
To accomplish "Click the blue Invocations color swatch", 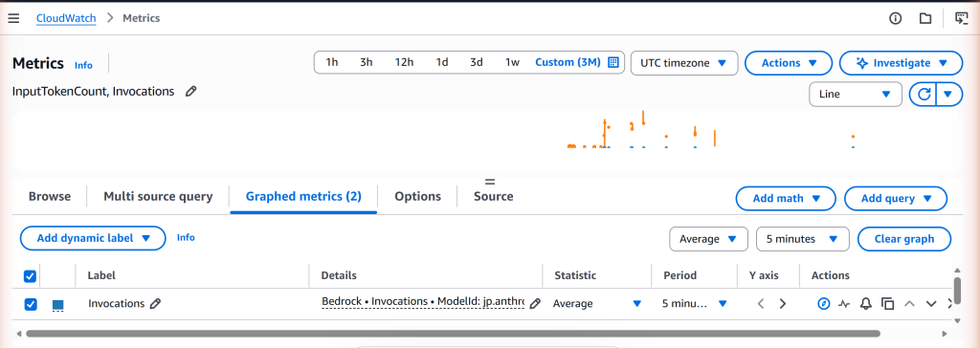I will click(x=58, y=305).
